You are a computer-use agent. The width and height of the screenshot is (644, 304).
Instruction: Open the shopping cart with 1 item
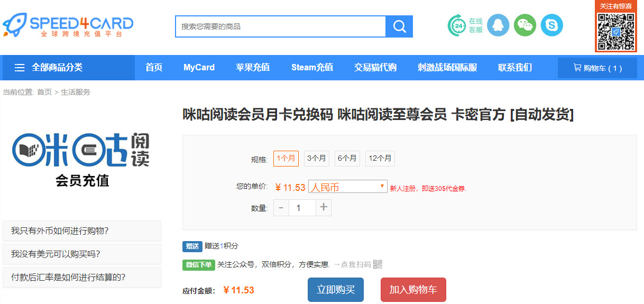(x=597, y=68)
